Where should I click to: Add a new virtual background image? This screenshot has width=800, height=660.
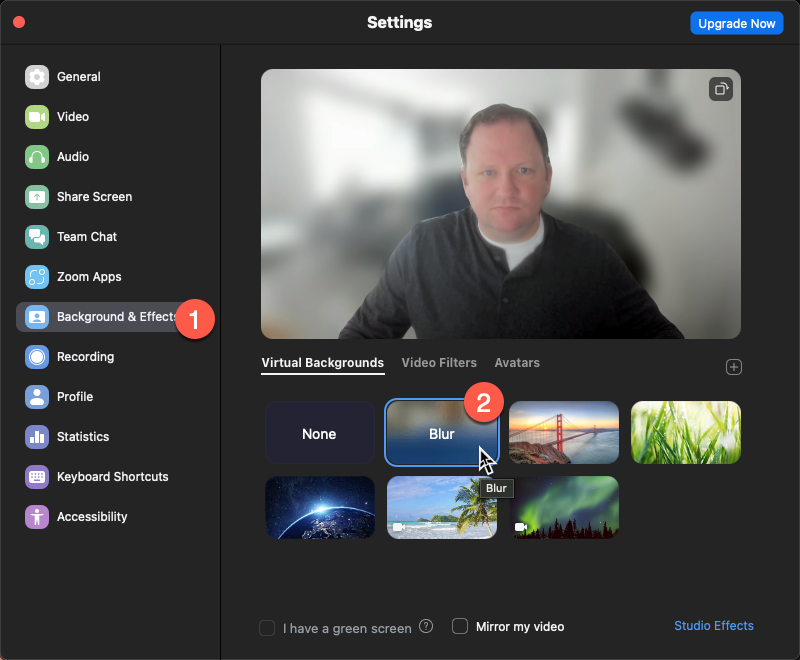tap(734, 367)
